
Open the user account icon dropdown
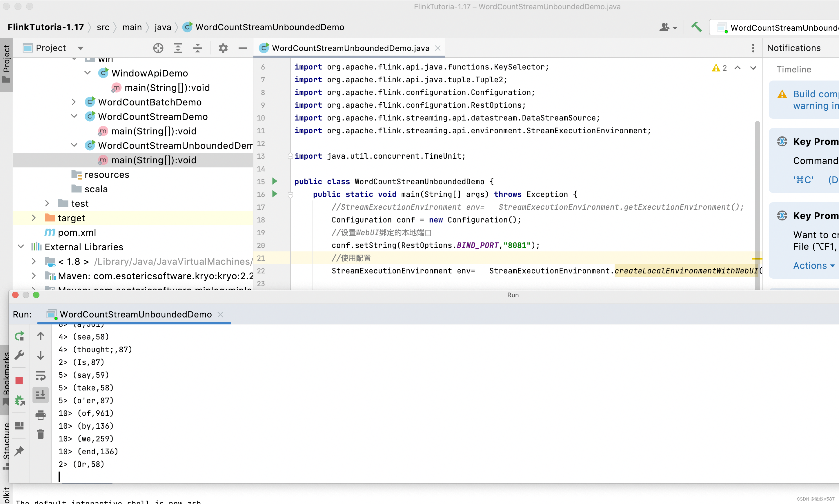(x=668, y=27)
